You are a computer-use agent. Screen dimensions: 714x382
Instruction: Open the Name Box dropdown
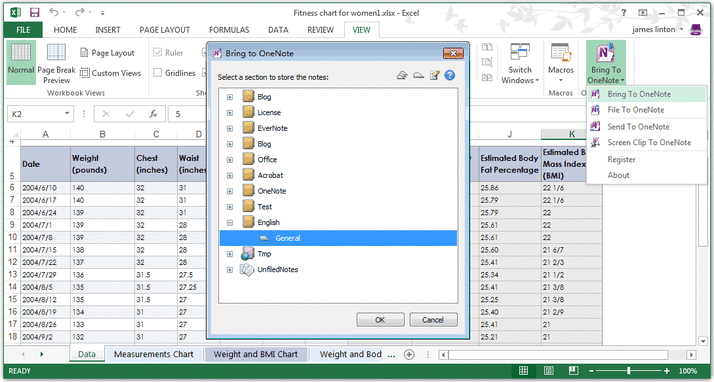pyautogui.click(x=67, y=114)
